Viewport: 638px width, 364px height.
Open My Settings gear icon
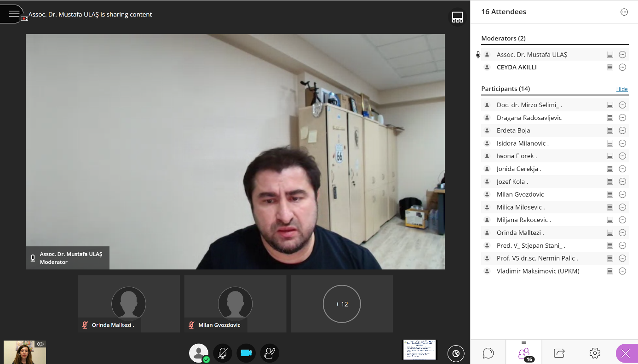pos(595,353)
